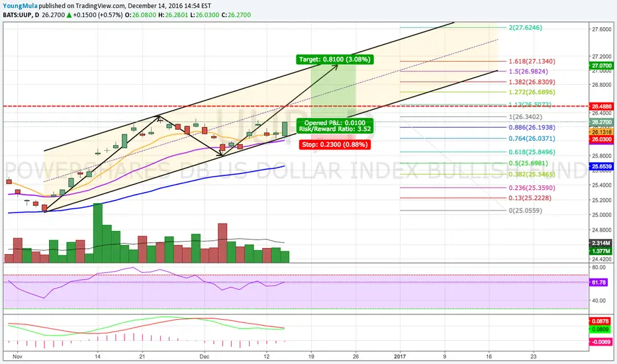Click the 25.0000 price scale tick
This screenshot has width=617, height=364.
click(602, 215)
